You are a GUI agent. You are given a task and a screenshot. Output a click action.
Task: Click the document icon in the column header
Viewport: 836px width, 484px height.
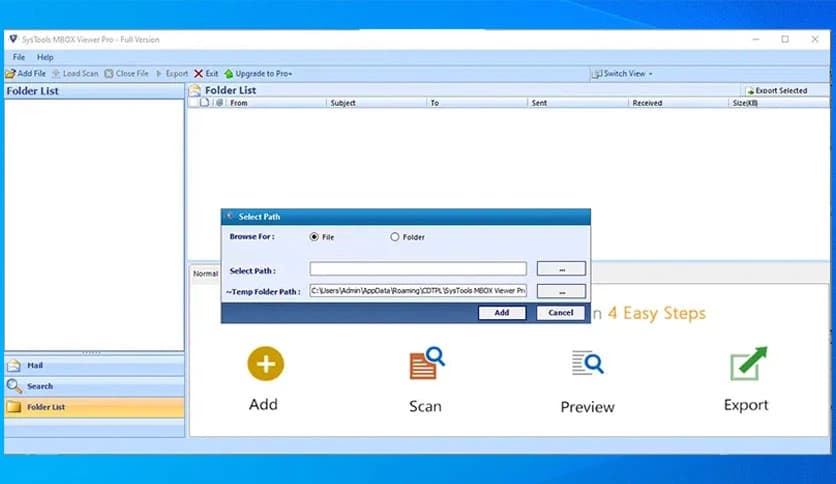coord(204,102)
